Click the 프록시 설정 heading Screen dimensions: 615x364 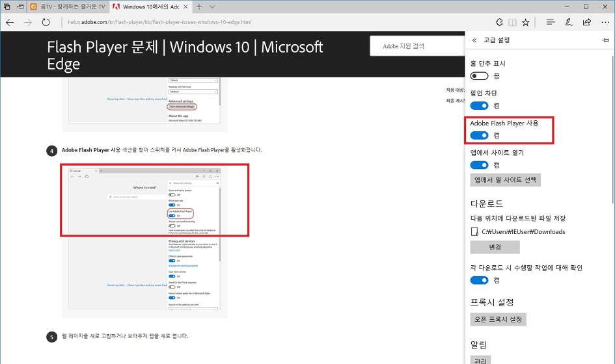click(x=492, y=302)
